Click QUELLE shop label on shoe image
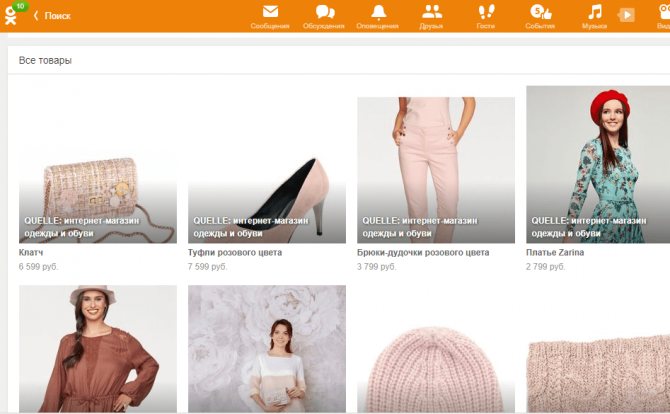The height and width of the screenshot is (414, 670). (x=251, y=227)
